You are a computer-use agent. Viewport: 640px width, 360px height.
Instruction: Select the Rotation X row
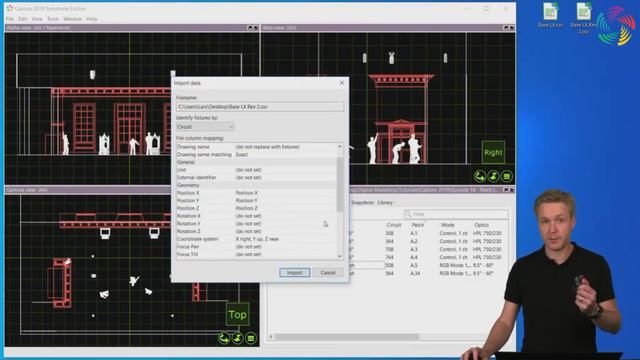pos(256,216)
